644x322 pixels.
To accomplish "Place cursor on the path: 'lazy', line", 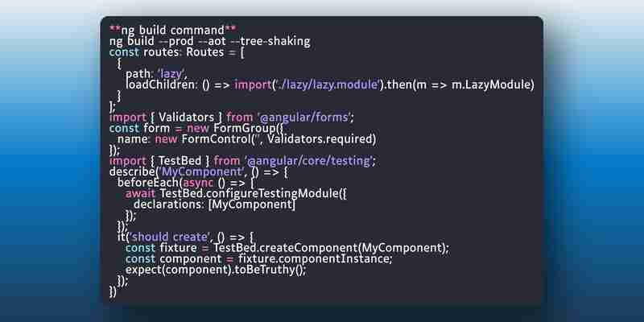I will [x=156, y=74].
